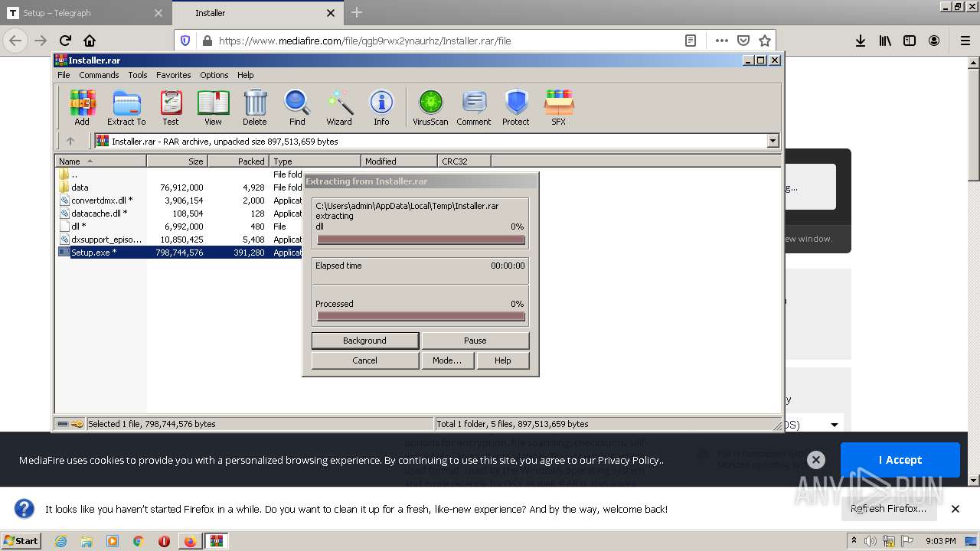The height and width of the screenshot is (551, 980).
Task: Cancel the extraction
Action: tap(364, 360)
